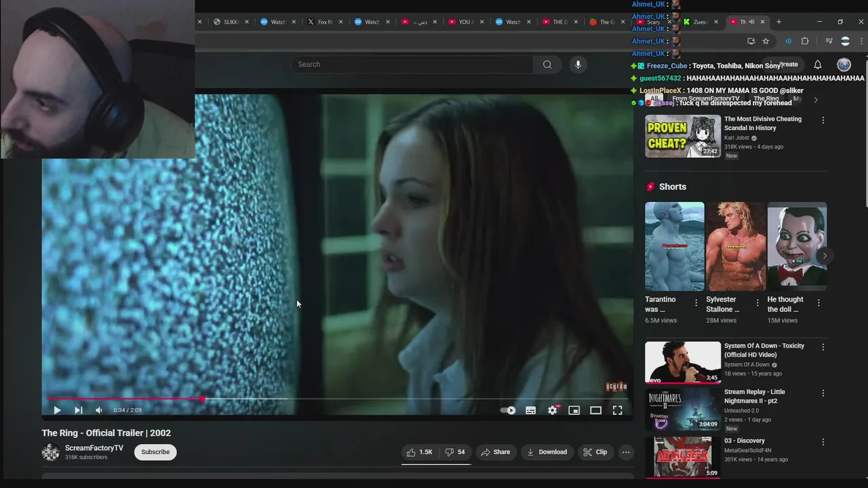This screenshot has width=868, height=488.
Task: Close the Zuesr tab
Action: pos(715,22)
